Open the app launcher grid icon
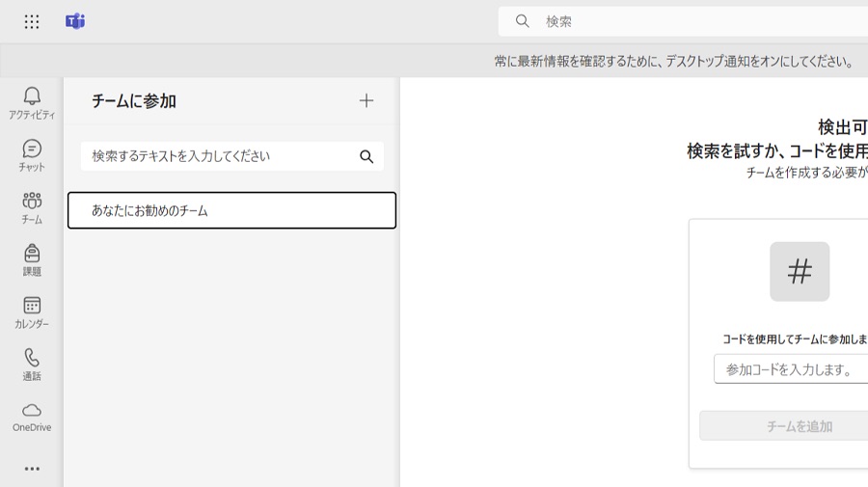Viewport: 868px width, 487px height. tap(32, 21)
